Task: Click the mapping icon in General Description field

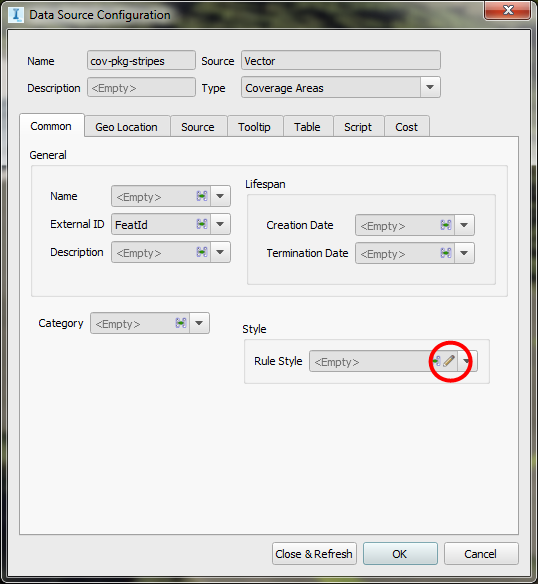Action: point(202,252)
